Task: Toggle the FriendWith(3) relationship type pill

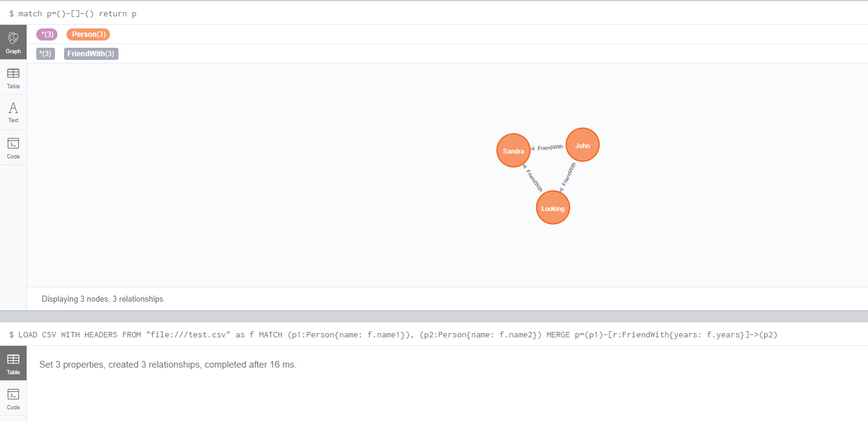Action: 91,54
